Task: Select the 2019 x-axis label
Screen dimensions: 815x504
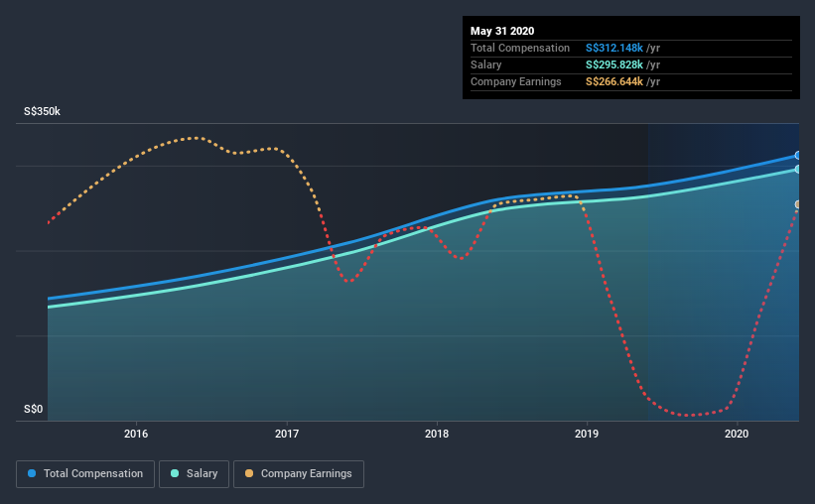Action: tap(587, 434)
